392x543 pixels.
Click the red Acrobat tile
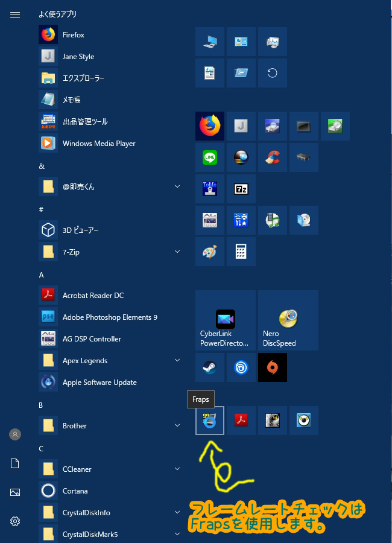click(241, 421)
